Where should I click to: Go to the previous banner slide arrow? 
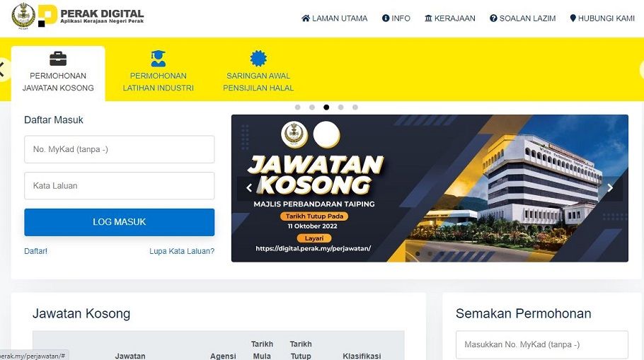click(249, 187)
